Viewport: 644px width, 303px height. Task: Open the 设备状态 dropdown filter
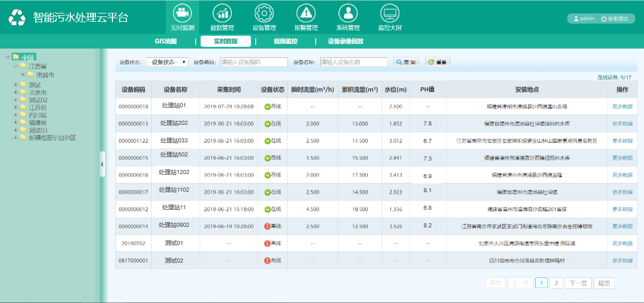click(x=167, y=62)
